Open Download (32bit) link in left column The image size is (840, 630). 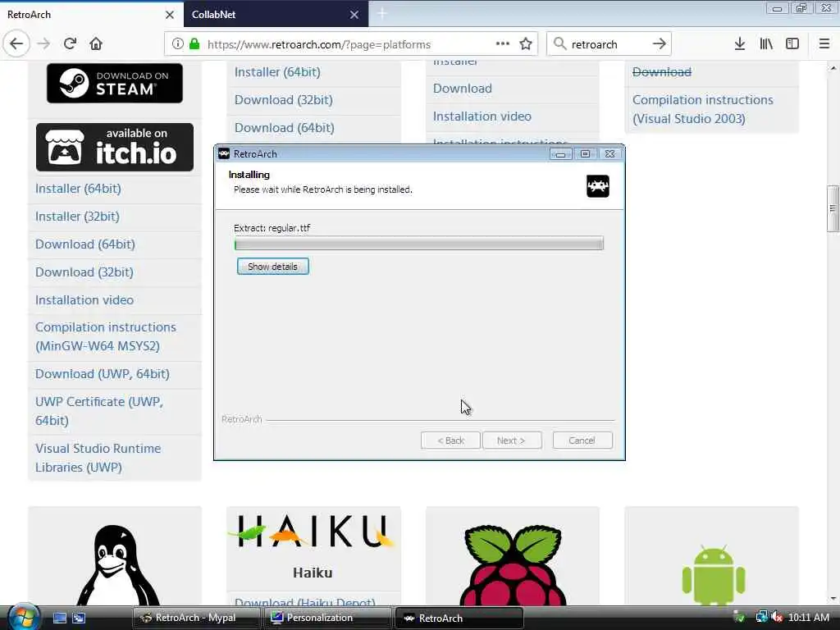pyautogui.click(x=84, y=272)
